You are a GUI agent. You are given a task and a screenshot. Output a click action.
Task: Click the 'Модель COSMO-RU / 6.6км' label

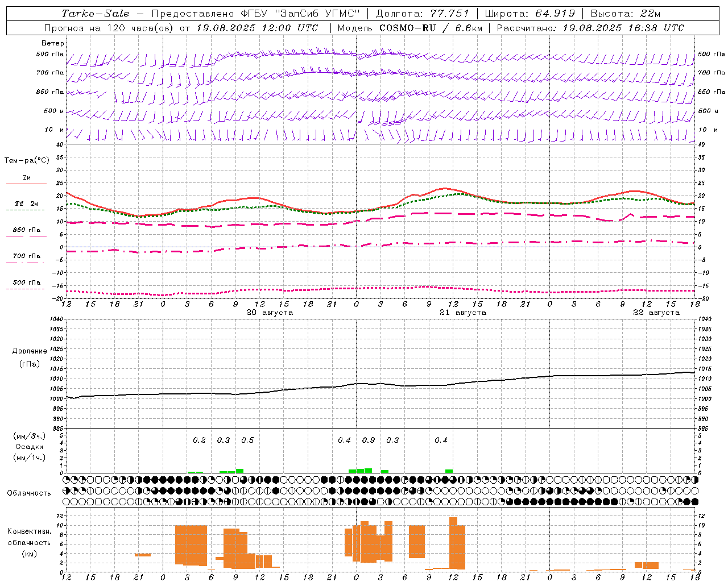click(409, 28)
